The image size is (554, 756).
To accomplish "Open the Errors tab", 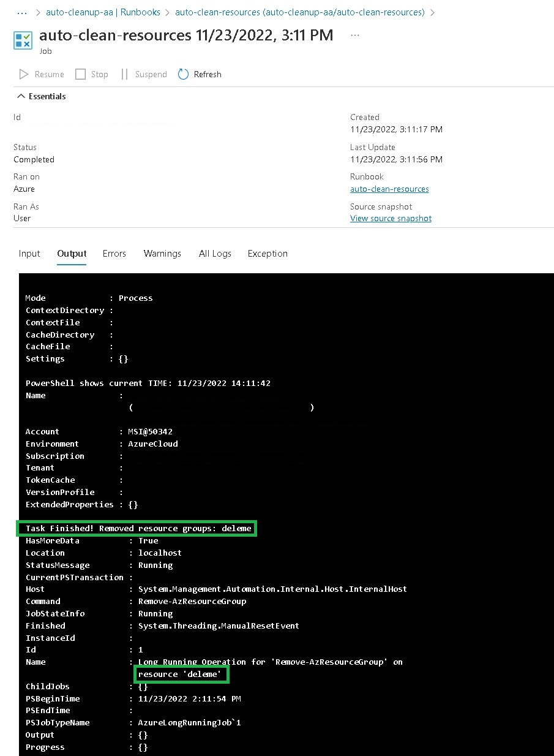I will click(114, 254).
